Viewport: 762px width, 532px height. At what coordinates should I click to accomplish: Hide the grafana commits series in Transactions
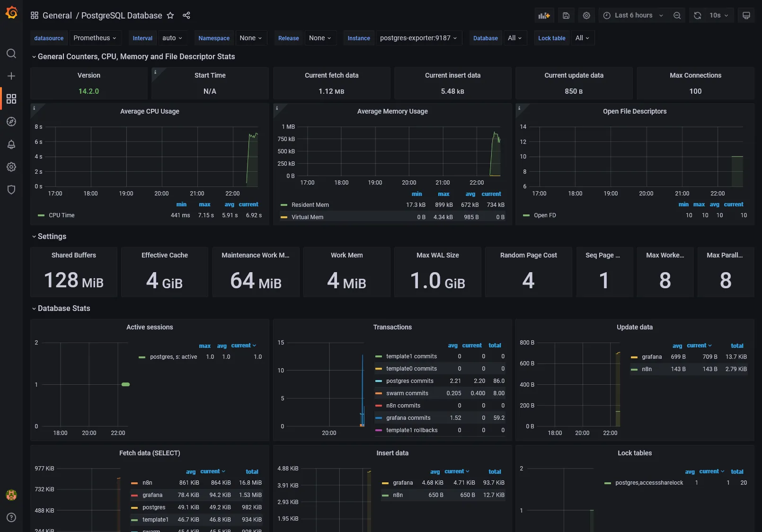pyautogui.click(x=408, y=418)
